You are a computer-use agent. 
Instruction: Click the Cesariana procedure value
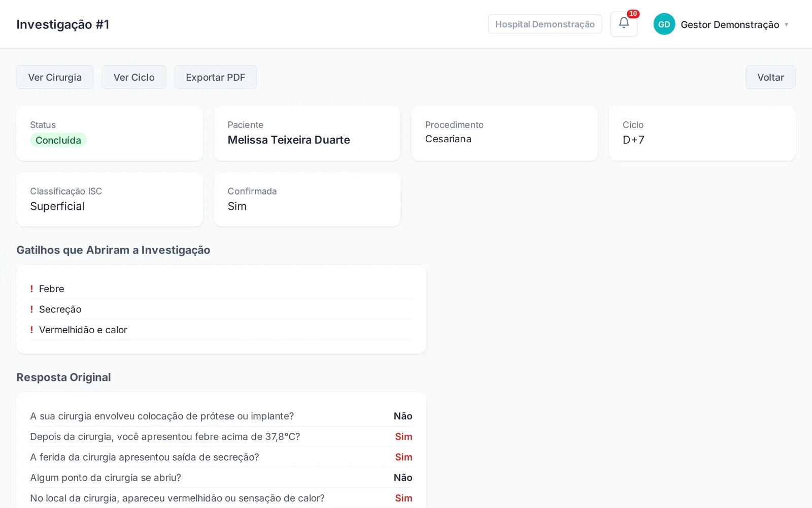pyautogui.click(x=448, y=139)
